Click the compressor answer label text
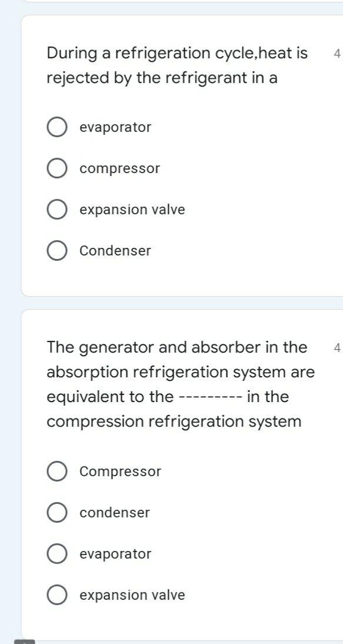The height and width of the screenshot is (644, 343). click(x=118, y=168)
